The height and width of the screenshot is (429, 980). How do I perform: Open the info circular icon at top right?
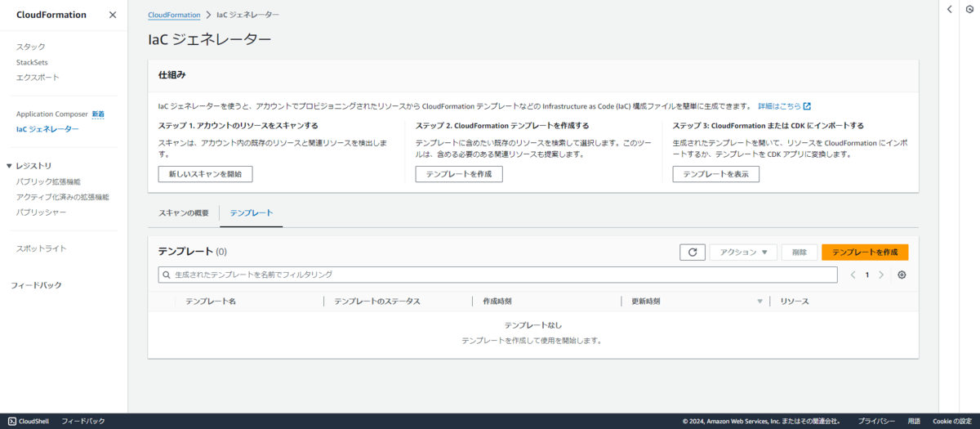[x=969, y=9]
